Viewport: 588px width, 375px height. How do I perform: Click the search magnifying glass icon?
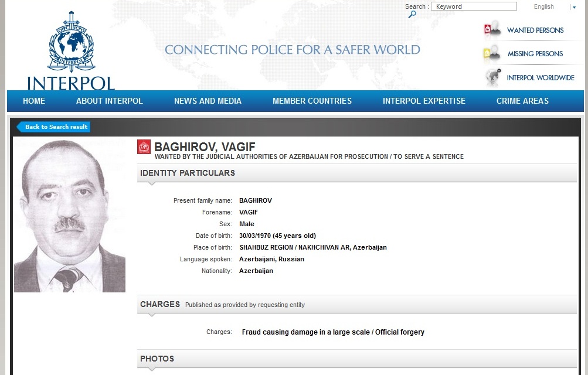(x=412, y=15)
